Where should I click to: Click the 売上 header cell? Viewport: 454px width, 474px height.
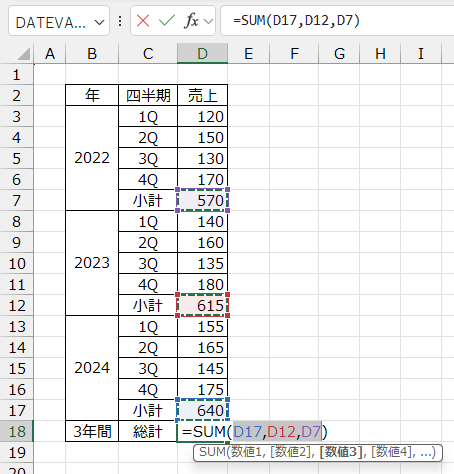click(x=203, y=95)
